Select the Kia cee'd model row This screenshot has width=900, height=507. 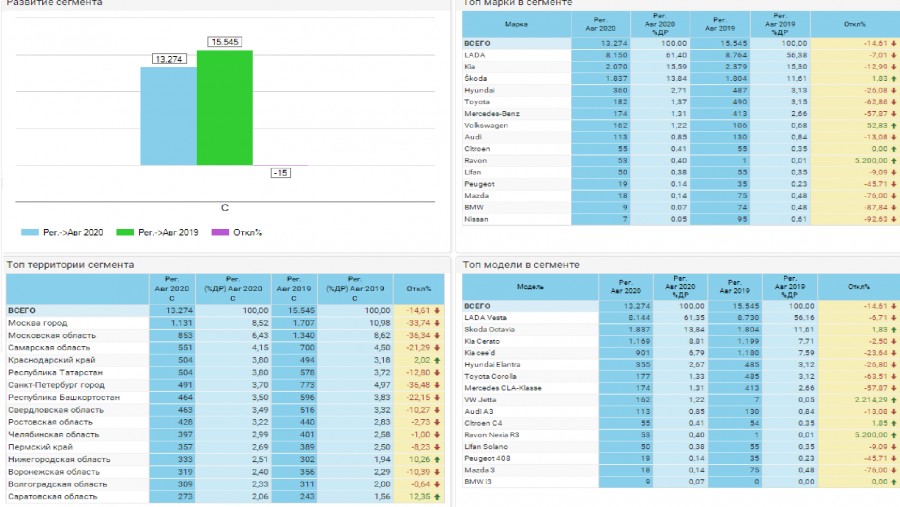pos(681,353)
